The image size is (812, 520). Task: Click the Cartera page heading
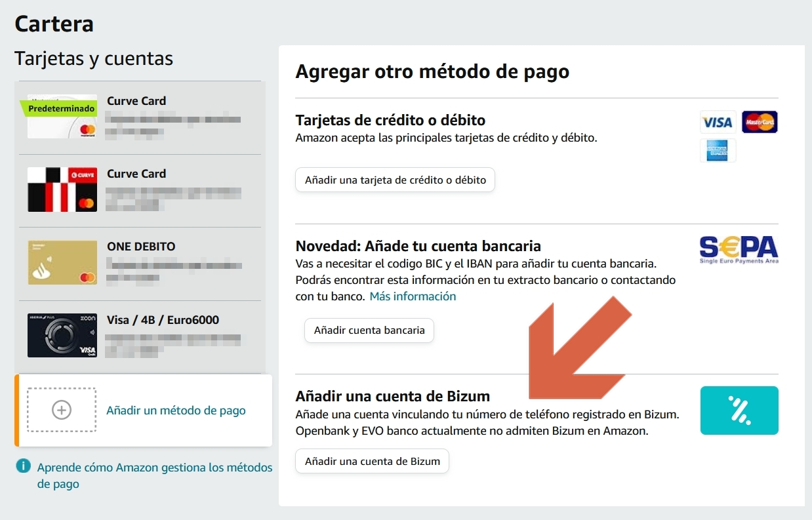54,24
